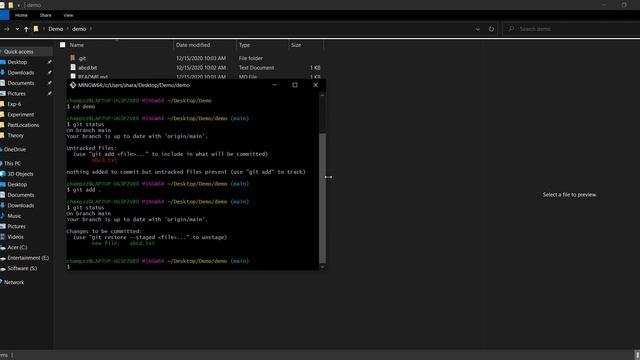Open pinned Pictures under Quick access

[x=16, y=93]
